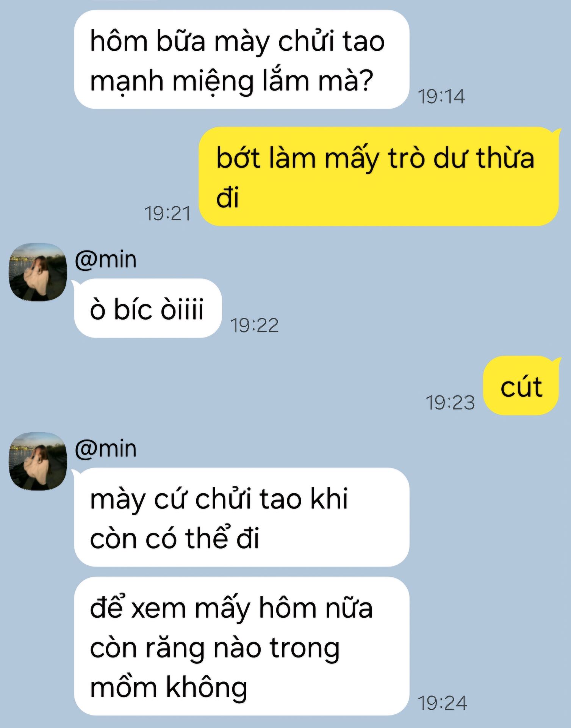
Task: Click 'còn có thể đi' text line
Action: click(175, 538)
